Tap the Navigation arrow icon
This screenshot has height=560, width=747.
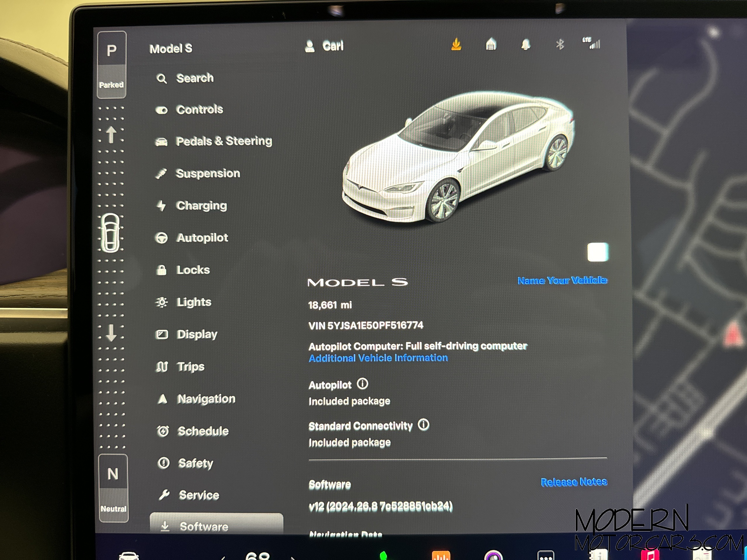163,399
